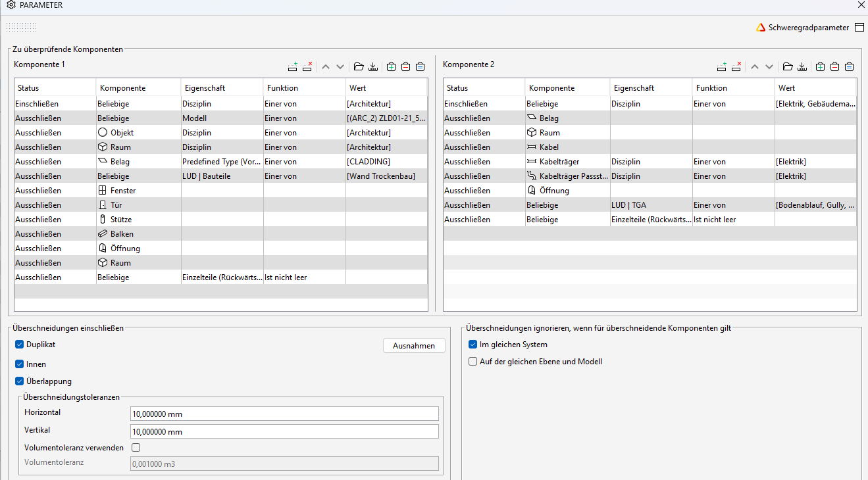This screenshot has width=868, height=480.
Task: Click the Horizontal tolerance field
Action: click(284, 414)
